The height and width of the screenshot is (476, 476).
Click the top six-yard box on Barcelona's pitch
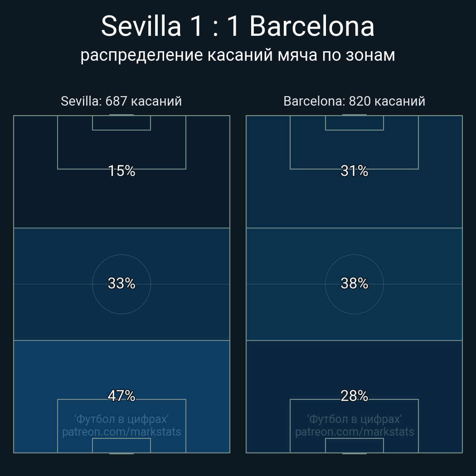coord(355,123)
